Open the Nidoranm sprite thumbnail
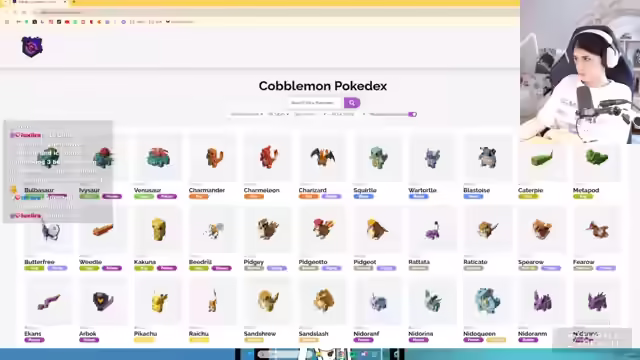The height and width of the screenshot is (360, 640). pos(542,302)
